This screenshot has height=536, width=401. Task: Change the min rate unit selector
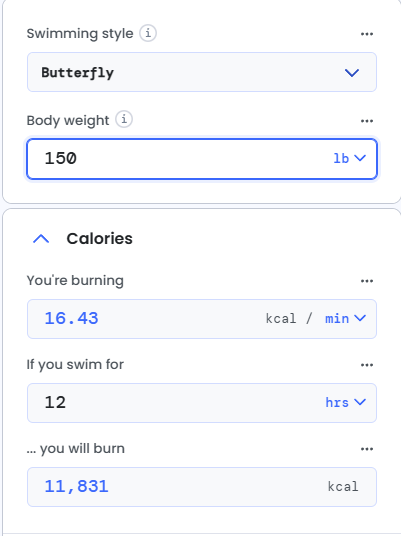345,319
